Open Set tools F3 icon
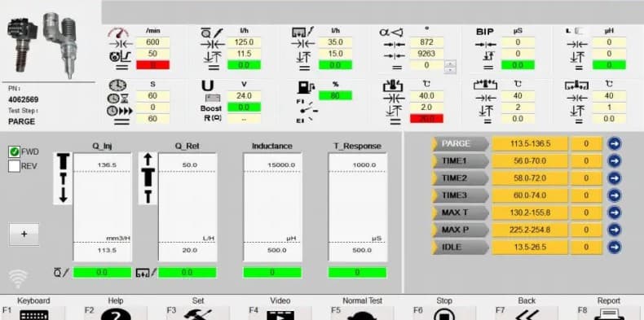The image size is (644, 320). tap(198, 315)
